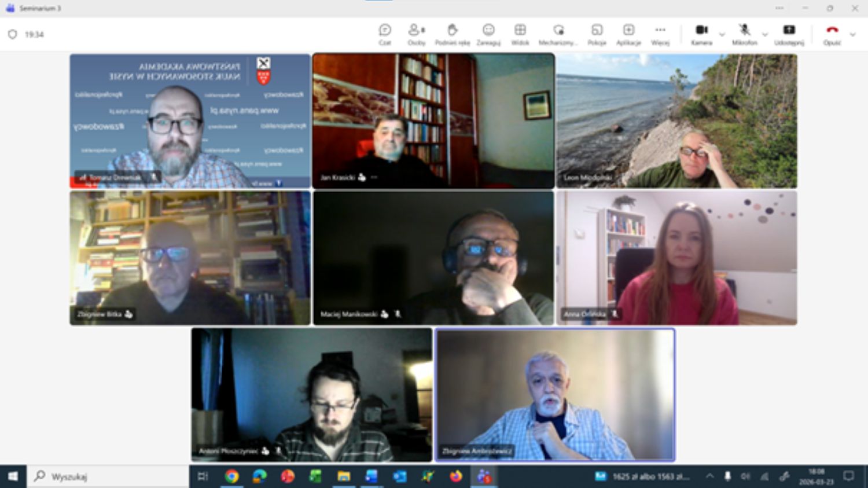Image resolution: width=868 pixels, height=488 pixels.
Task: Expand the dropdown next to Opuść
Action: pos(852,35)
